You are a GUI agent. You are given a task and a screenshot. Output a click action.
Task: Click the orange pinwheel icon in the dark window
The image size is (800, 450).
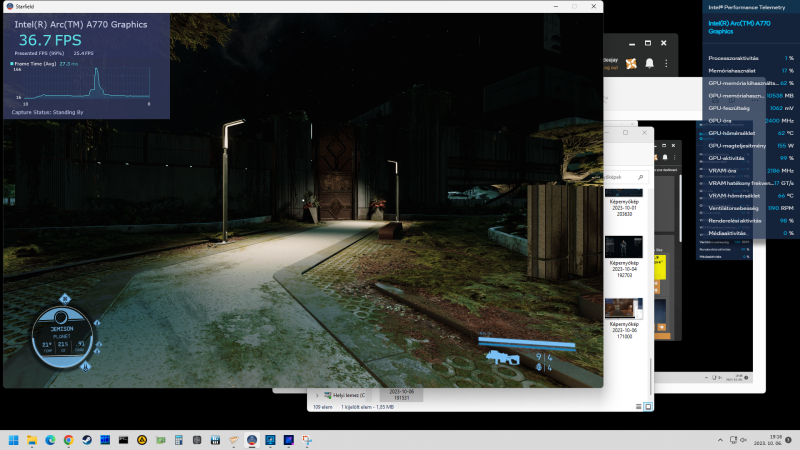632,63
